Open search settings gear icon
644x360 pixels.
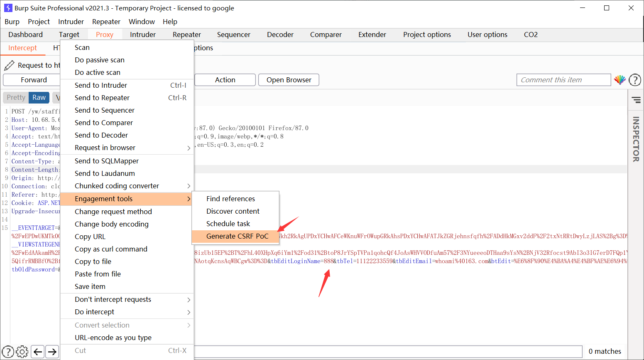(22, 352)
